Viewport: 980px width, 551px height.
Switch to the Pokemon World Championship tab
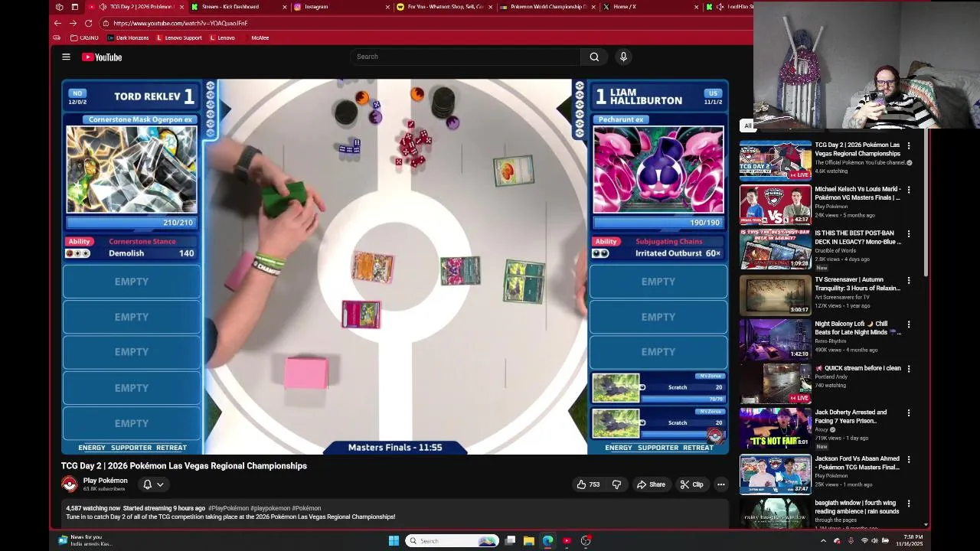(547, 7)
